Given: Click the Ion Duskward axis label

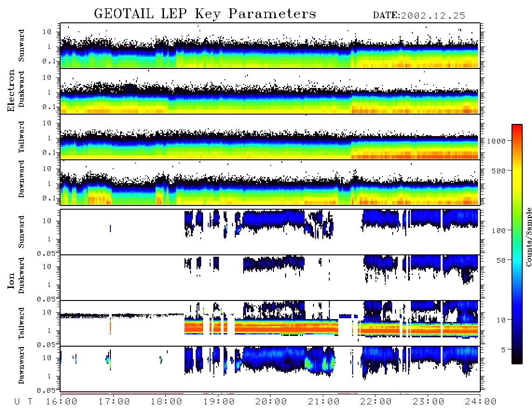Looking at the screenshot, I should point(21,276).
